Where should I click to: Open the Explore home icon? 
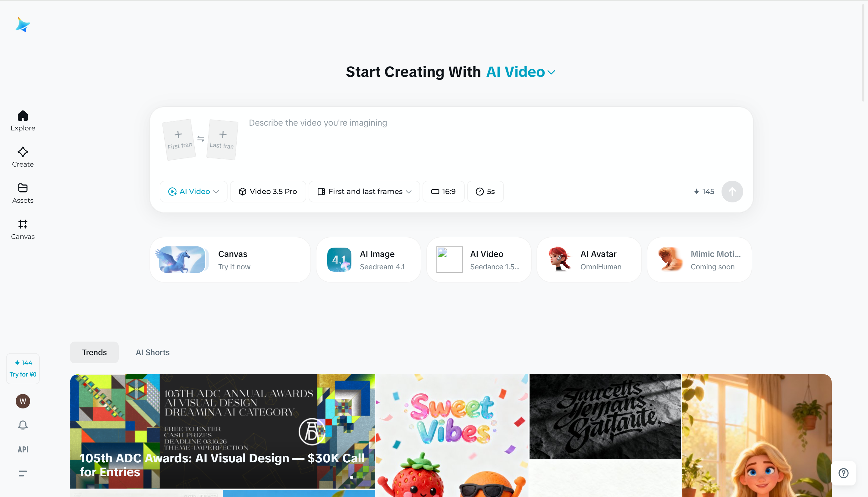(x=23, y=116)
